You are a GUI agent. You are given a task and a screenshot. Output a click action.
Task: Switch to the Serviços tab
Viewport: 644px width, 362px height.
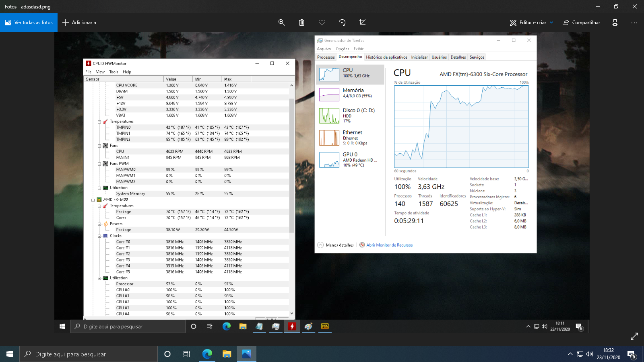pyautogui.click(x=477, y=57)
